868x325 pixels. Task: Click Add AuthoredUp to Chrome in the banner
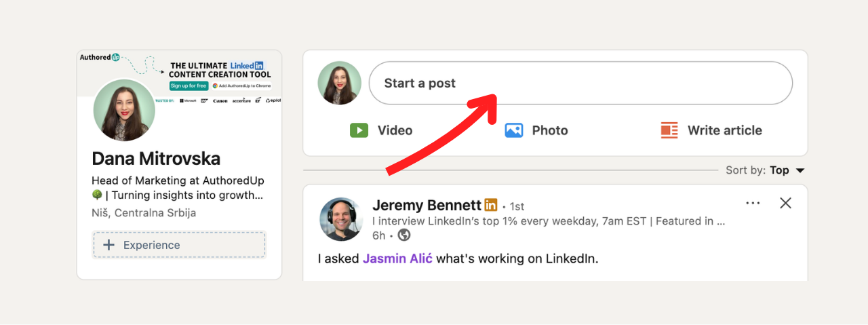coord(241,85)
